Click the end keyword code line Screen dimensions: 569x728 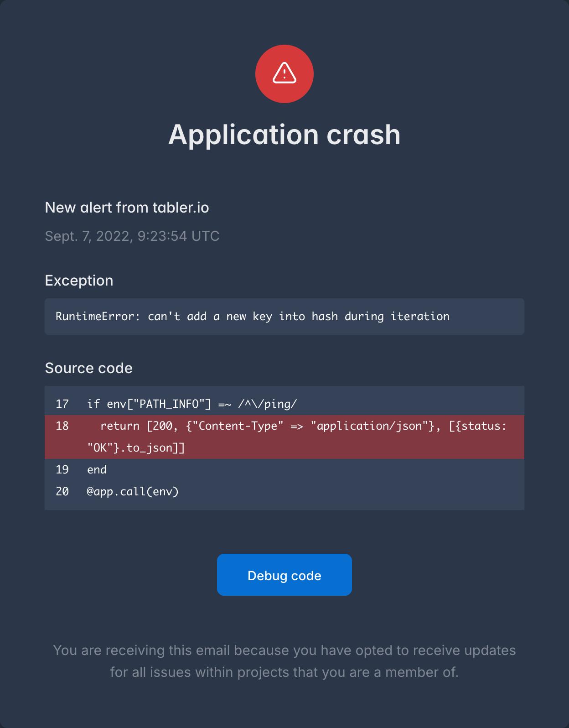click(x=97, y=470)
